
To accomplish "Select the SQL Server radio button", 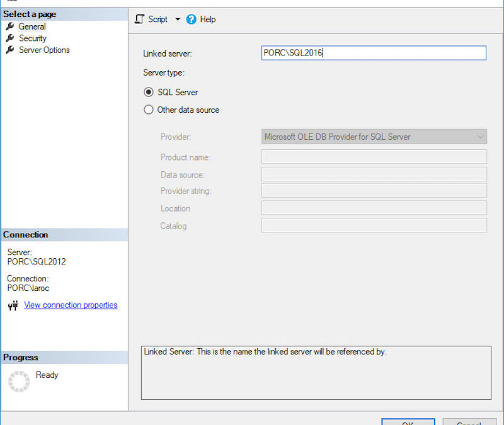I will 149,92.
